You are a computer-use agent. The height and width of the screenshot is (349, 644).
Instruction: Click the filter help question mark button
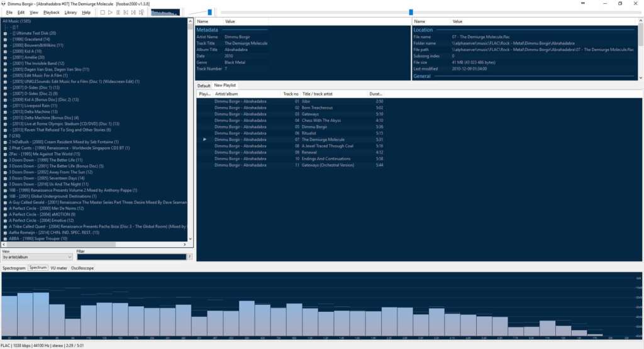click(190, 257)
